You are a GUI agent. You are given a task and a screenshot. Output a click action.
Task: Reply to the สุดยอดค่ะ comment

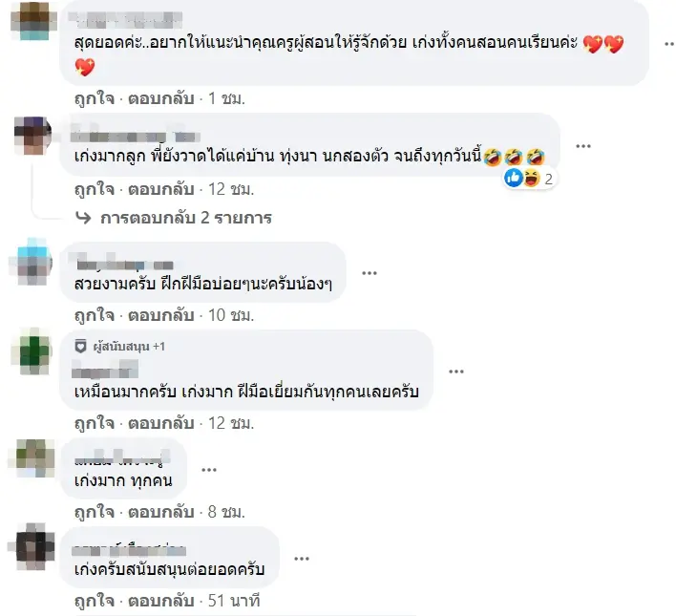(160, 98)
